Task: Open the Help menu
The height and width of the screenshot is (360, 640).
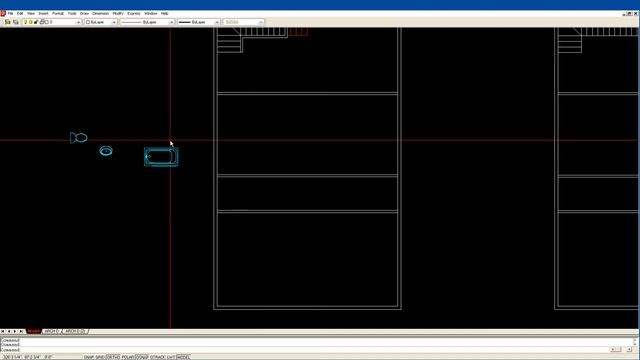Action: [x=164, y=13]
